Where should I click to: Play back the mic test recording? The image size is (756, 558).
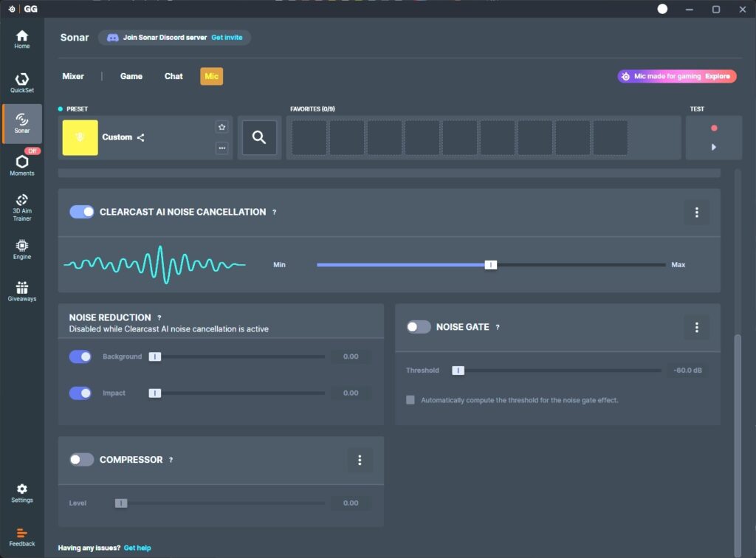coord(714,147)
